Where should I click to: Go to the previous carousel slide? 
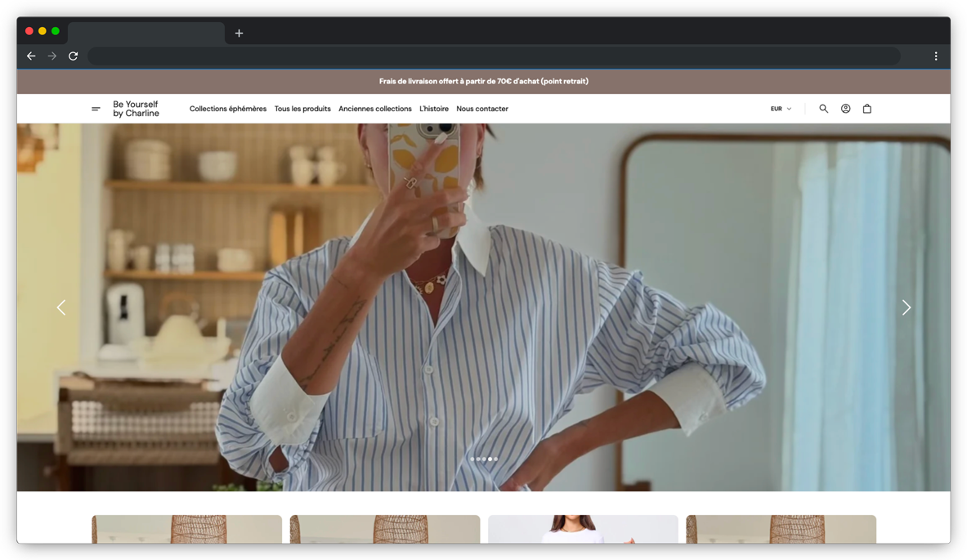[61, 307]
